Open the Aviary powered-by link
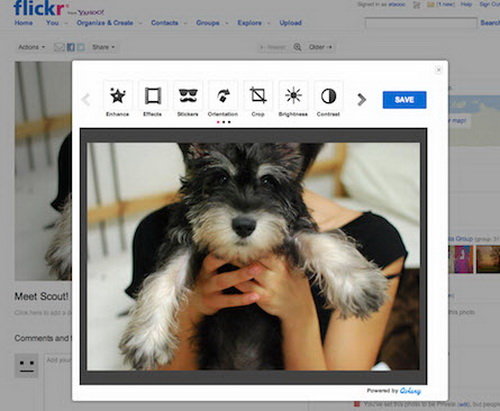This screenshot has height=411, width=500. 410,391
